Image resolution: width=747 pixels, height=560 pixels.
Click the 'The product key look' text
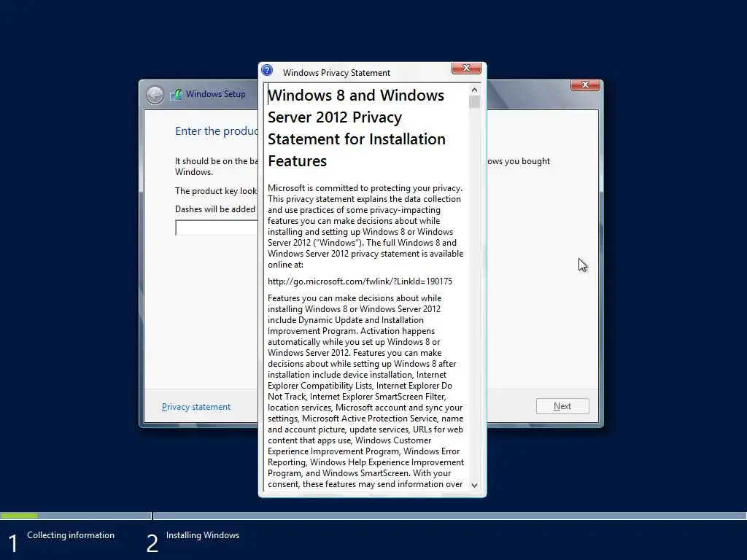tap(216, 191)
